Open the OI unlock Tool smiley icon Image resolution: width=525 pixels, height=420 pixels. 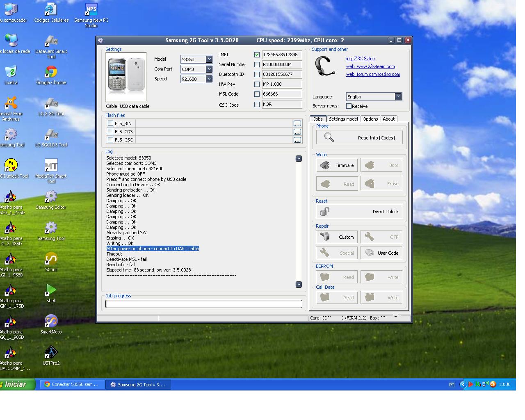(x=11, y=169)
